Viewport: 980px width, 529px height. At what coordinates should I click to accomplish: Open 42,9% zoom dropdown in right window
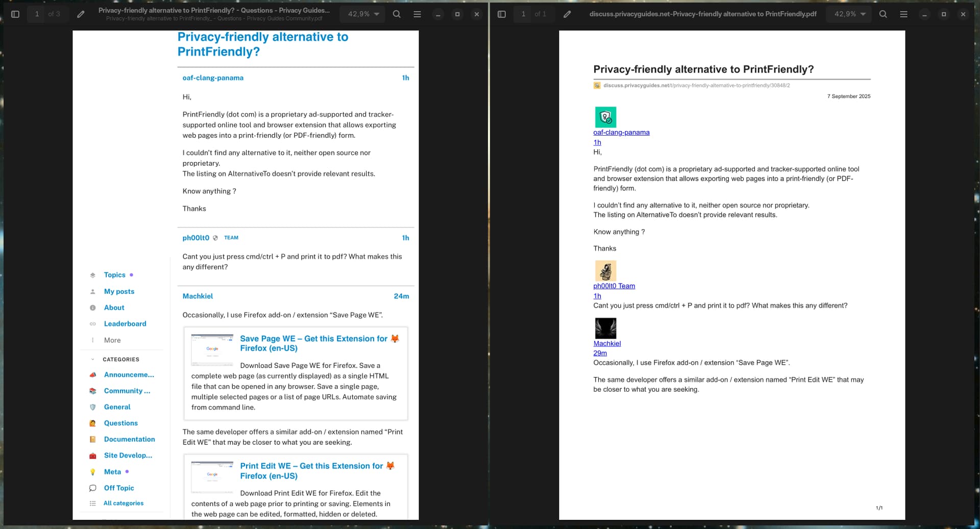[x=850, y=14]
